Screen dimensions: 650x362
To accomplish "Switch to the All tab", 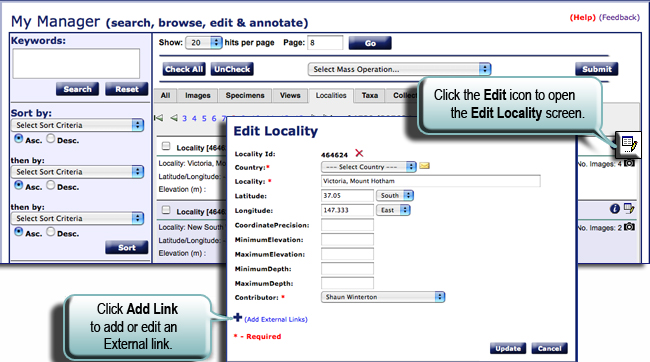I will [165, 95].
